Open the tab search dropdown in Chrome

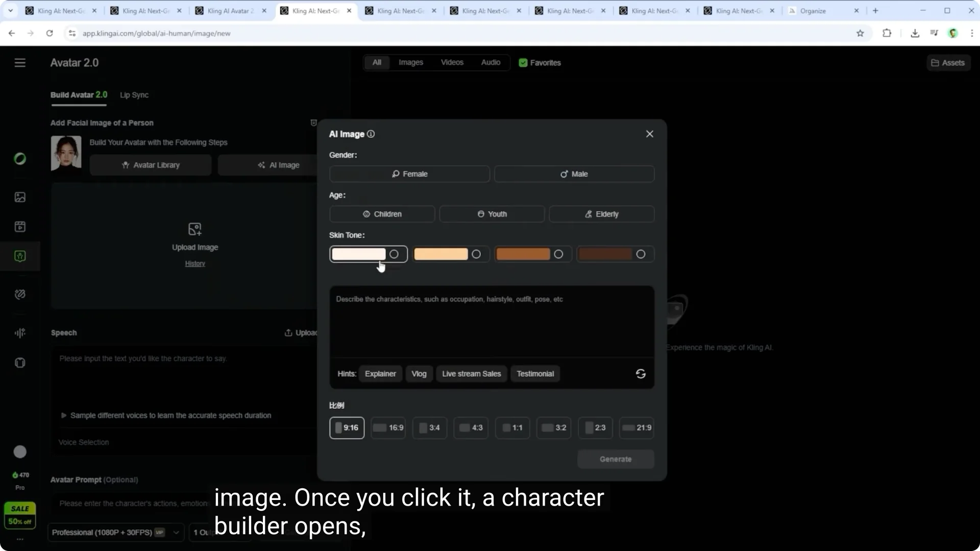tap(10, 11)
